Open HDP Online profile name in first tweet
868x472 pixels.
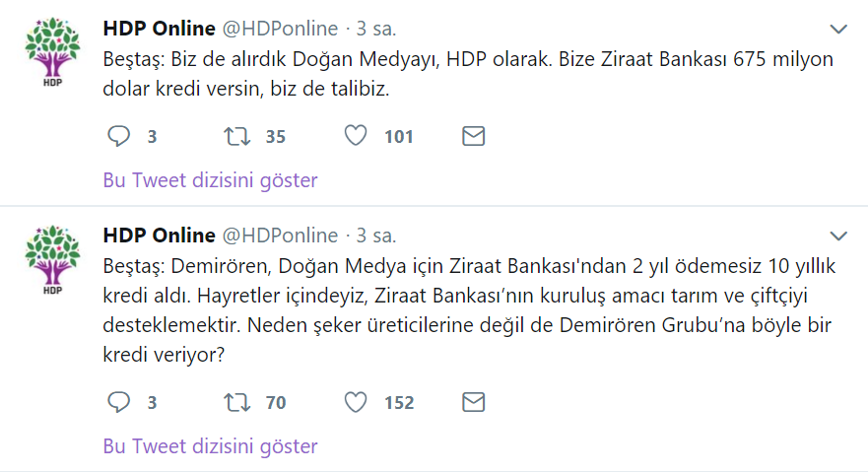click(x=159, y=29)
